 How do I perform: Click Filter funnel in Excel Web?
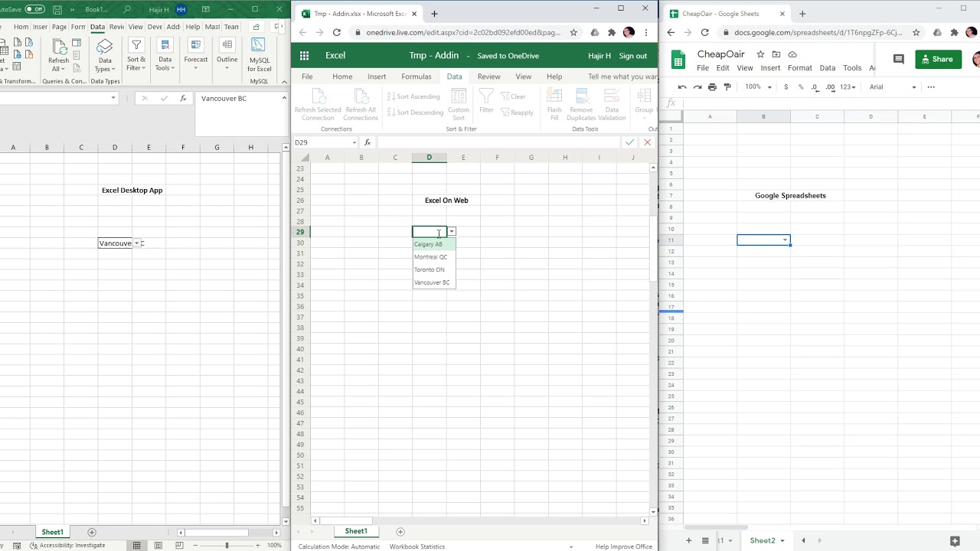click(486, 101)
